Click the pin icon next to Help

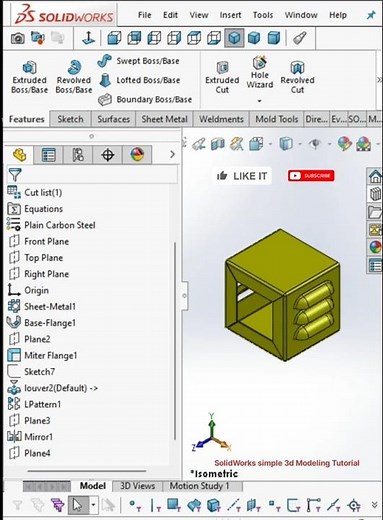click(371, 15)
